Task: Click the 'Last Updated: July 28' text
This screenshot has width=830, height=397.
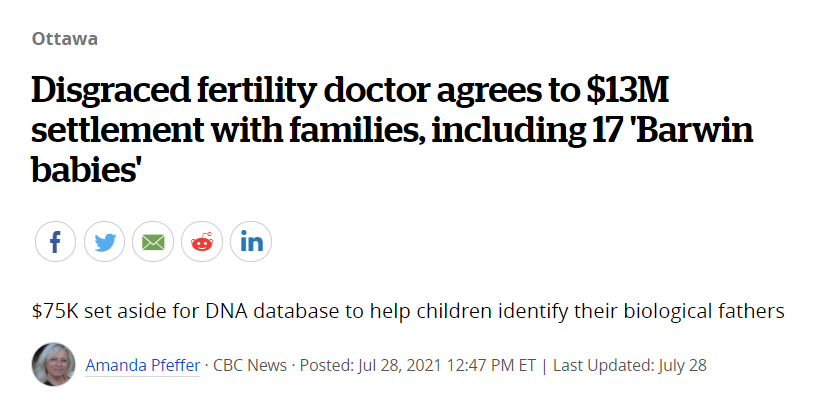Action: click(630, 365)
